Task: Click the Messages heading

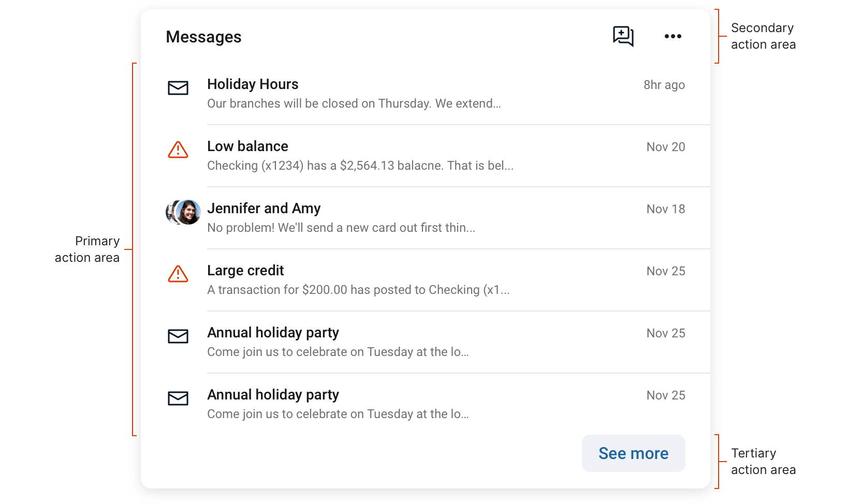Action: pyautogui.click(x=203, y=37)
